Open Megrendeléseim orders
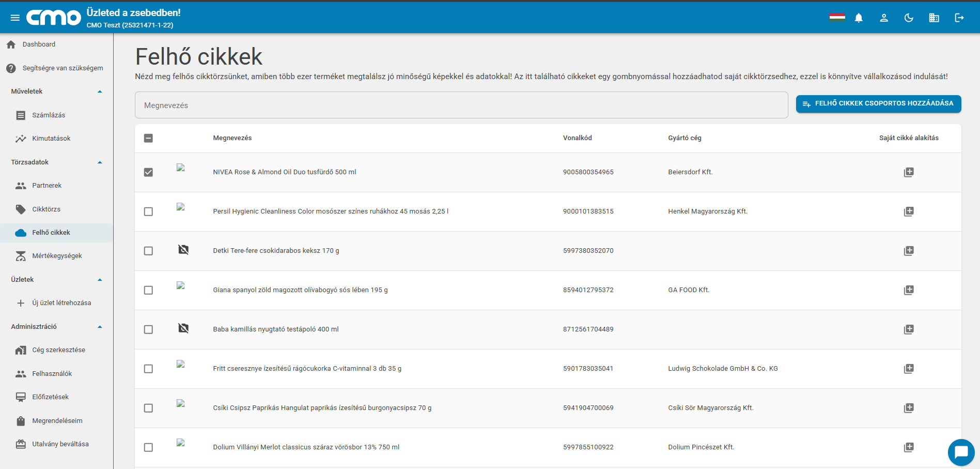Image resolution: width=980 pixels, height=469 pixels. [x=57, y=421]
